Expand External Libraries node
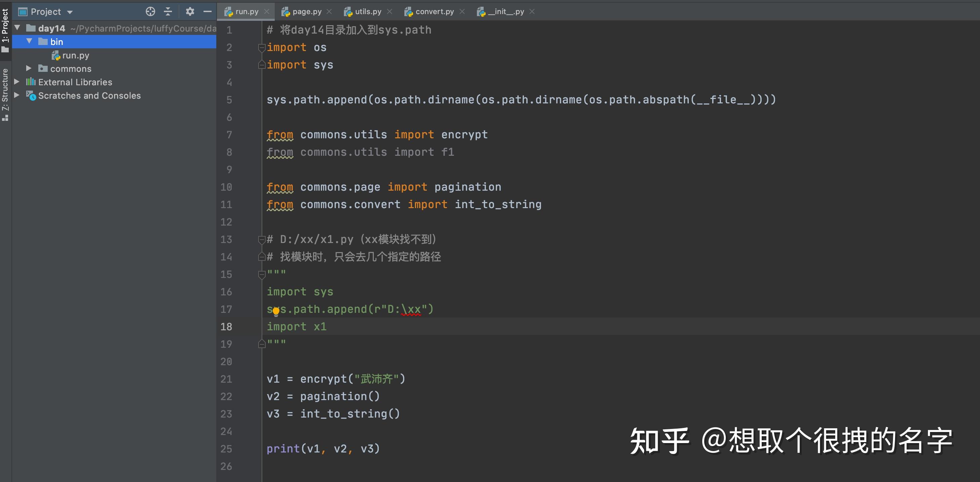The image size is (980, 482). 17,81
